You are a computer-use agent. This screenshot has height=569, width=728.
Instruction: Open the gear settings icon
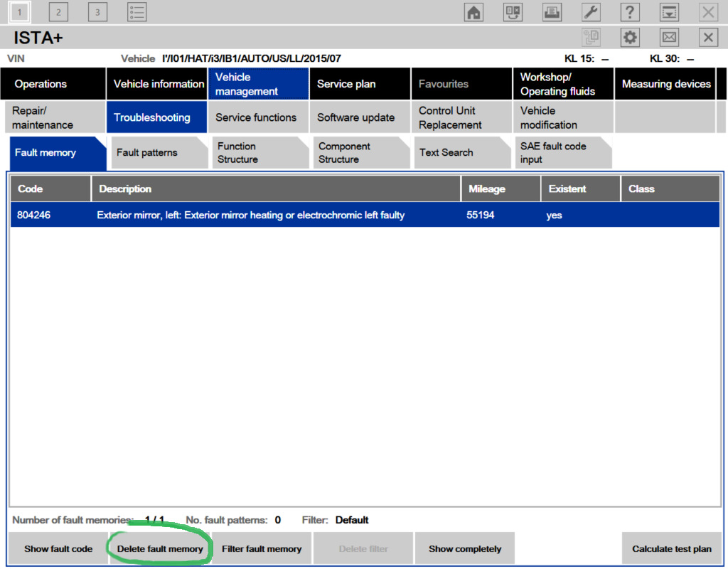(x=630, y=38)
